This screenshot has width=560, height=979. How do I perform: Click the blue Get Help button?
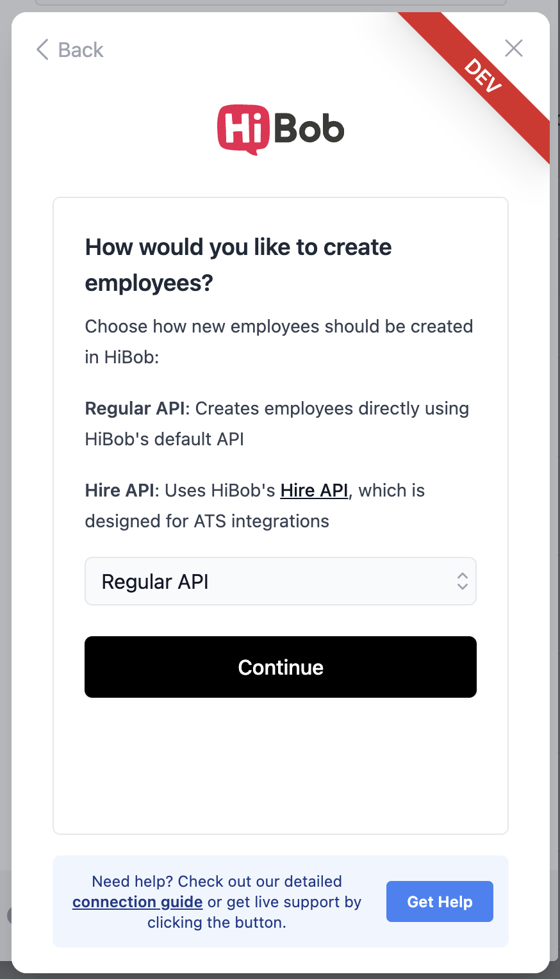[440, 901]
